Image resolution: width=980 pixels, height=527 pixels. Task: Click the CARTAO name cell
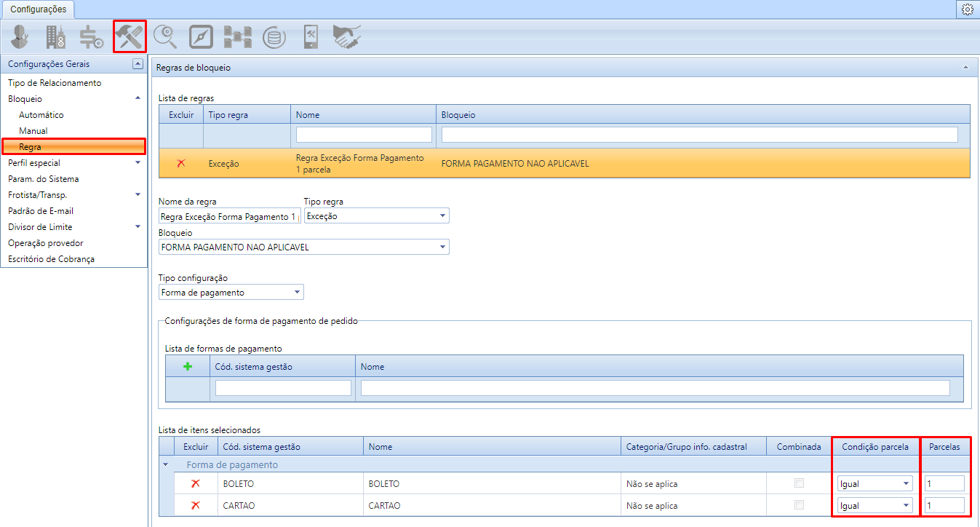[492, 505]
